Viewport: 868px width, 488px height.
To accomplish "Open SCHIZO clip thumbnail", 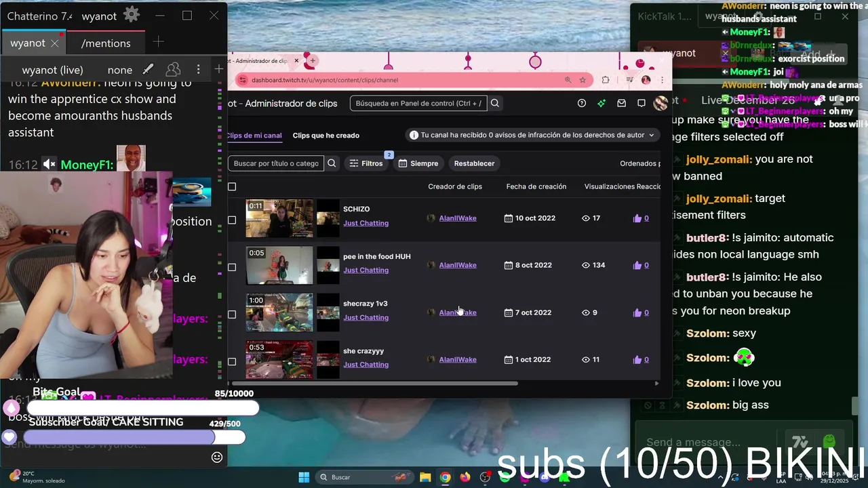I will click(279, 218).
